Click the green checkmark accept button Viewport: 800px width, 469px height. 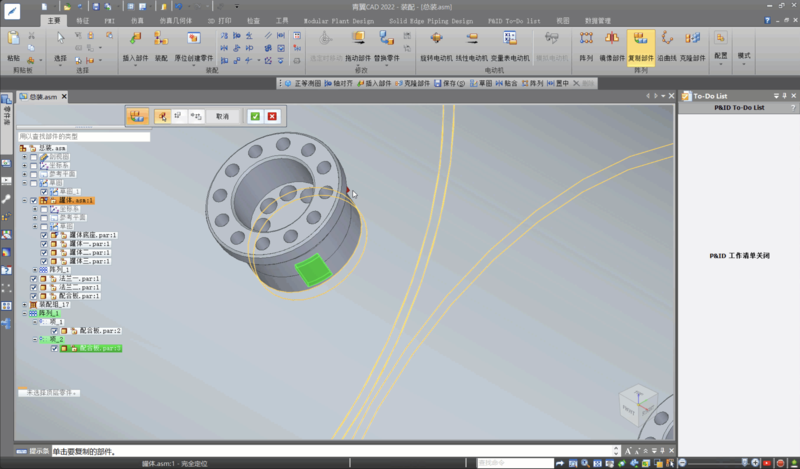pos(255,116)
